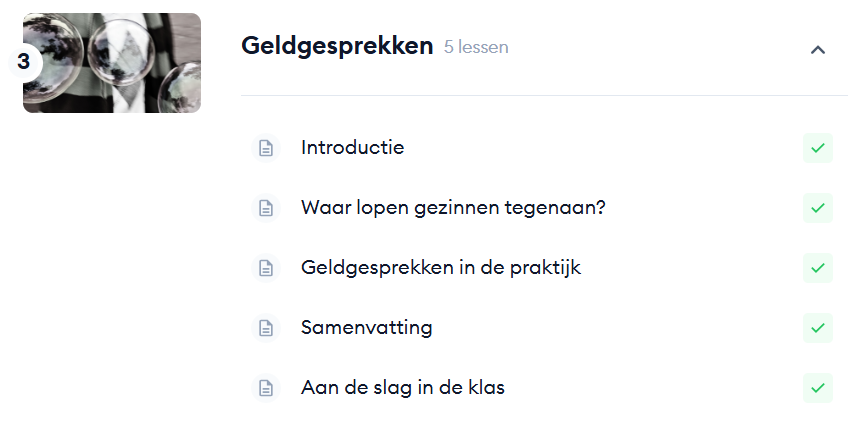Image resolution: width=865 pixels, height=441 pixels.
Task: Click the document icon beside Introductie
Action: click(x=265, y=148)
